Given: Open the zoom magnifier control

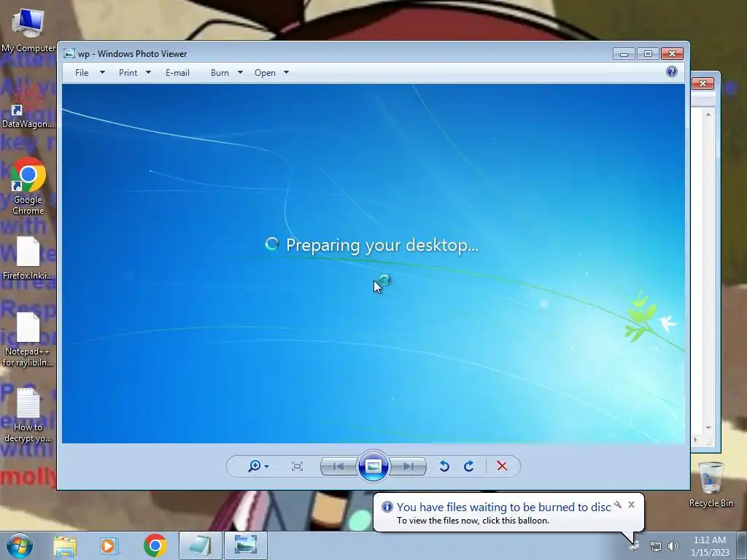Looking at the screenshot, I should click(x=255, y=466).
